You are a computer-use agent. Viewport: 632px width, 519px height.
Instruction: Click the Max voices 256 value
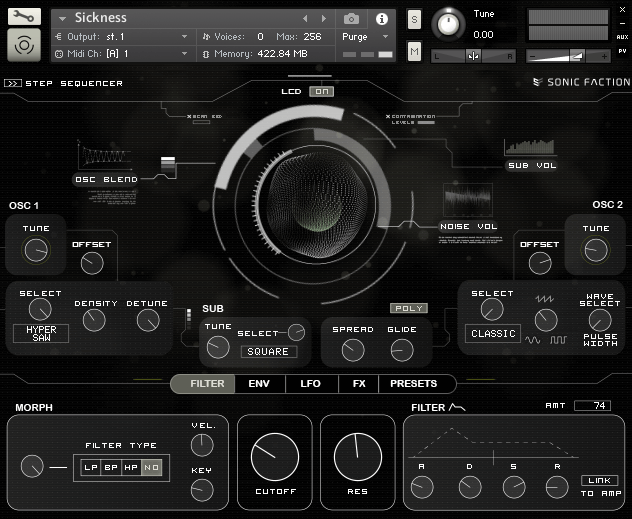tap(312, 37)
